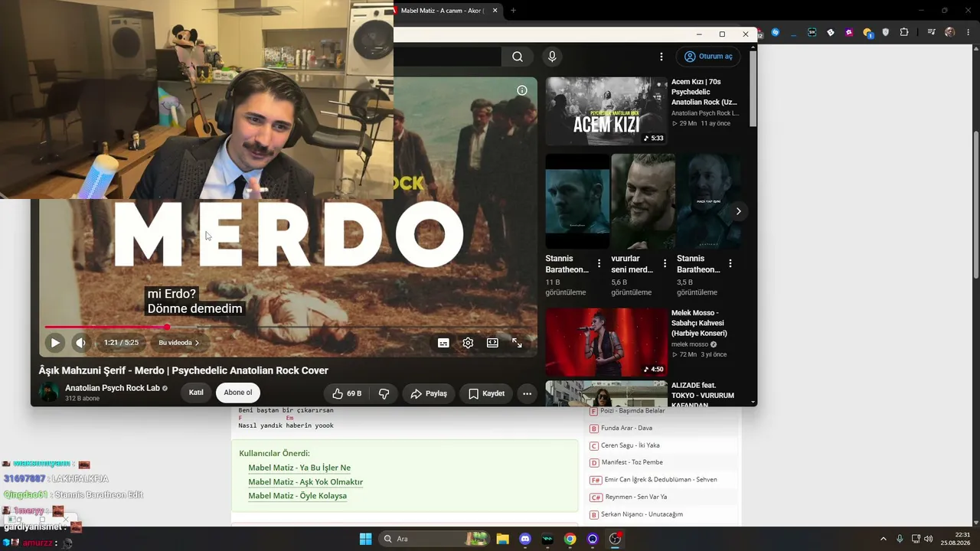Image resolution: width=980 pixels, height=551 pixels.
Task: Open a new browser tab
Action: tap(513, 11)
